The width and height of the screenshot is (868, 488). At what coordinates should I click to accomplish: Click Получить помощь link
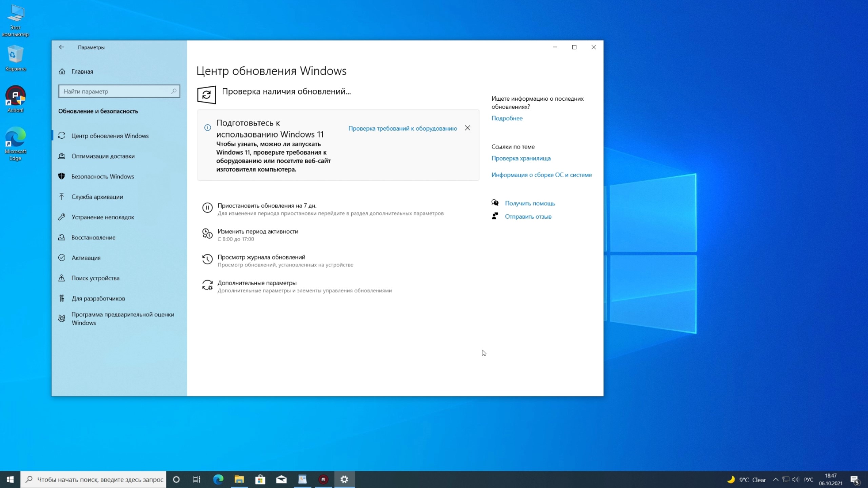pyautogui.click(x=530, y=203)
